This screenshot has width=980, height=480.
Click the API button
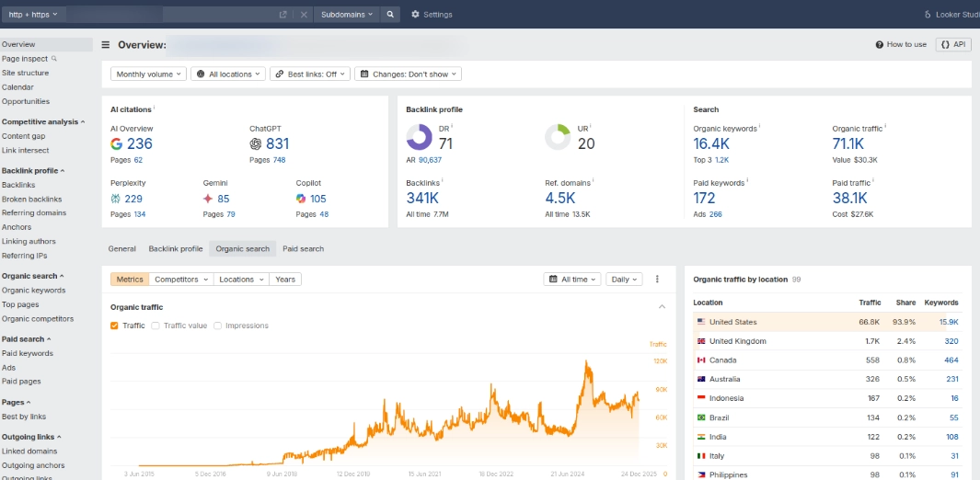[953, 44]
